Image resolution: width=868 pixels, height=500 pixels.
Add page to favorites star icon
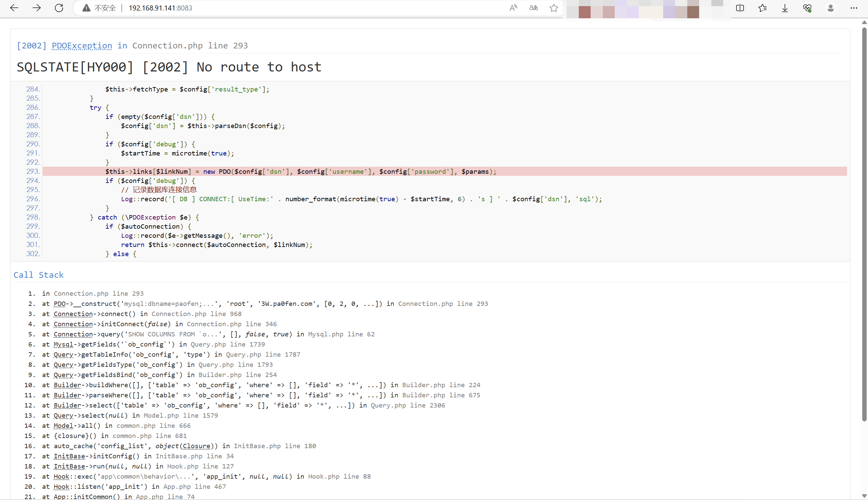point(554,8)
